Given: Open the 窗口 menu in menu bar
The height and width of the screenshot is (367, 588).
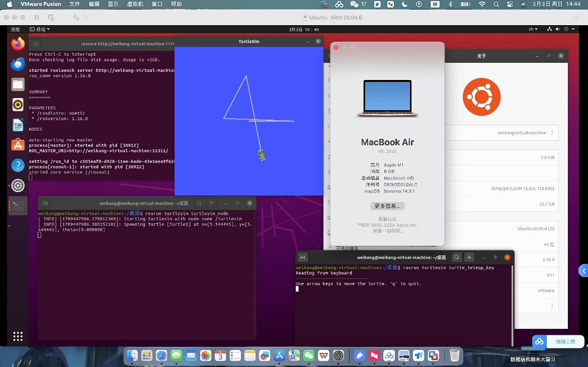Looking at the screenshot, I should coord(157,4).
